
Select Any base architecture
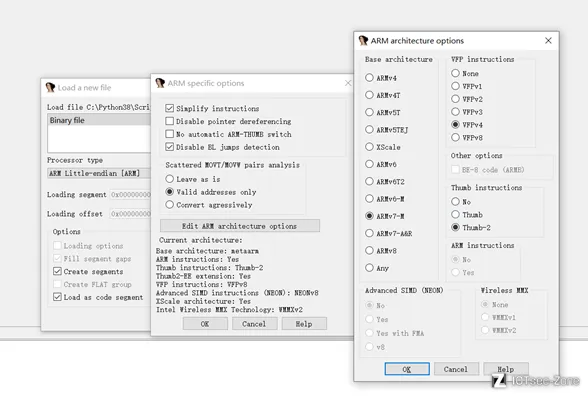point(369,268)
